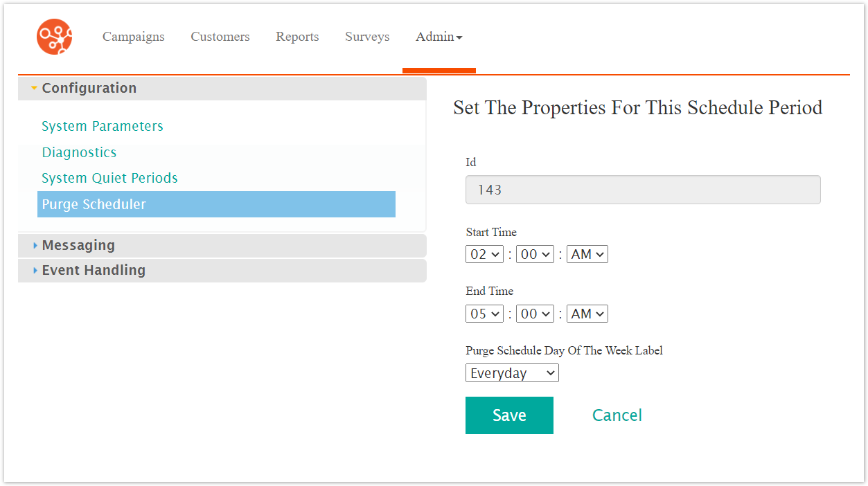Expand the Event Handling section

[94, 270]
